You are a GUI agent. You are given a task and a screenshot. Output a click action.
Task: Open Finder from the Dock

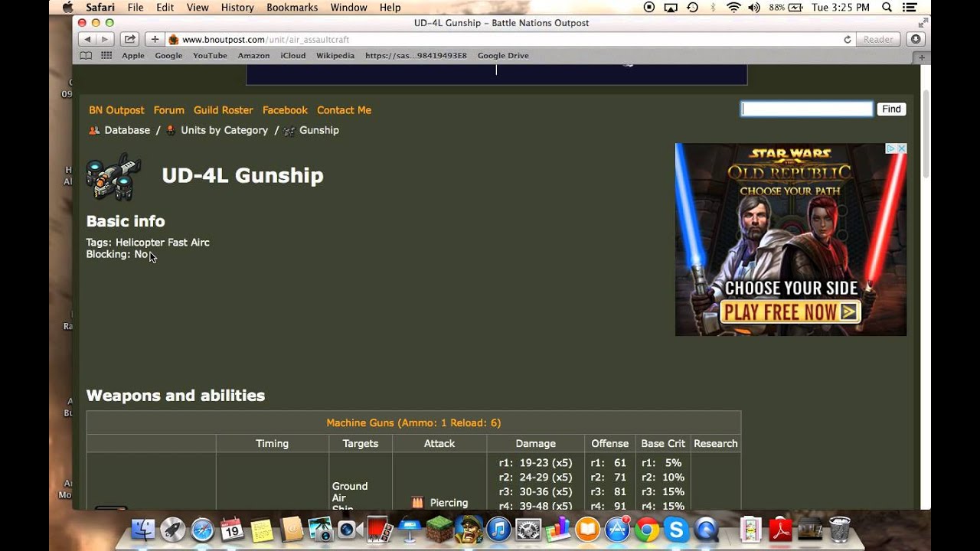pos(143,530)
